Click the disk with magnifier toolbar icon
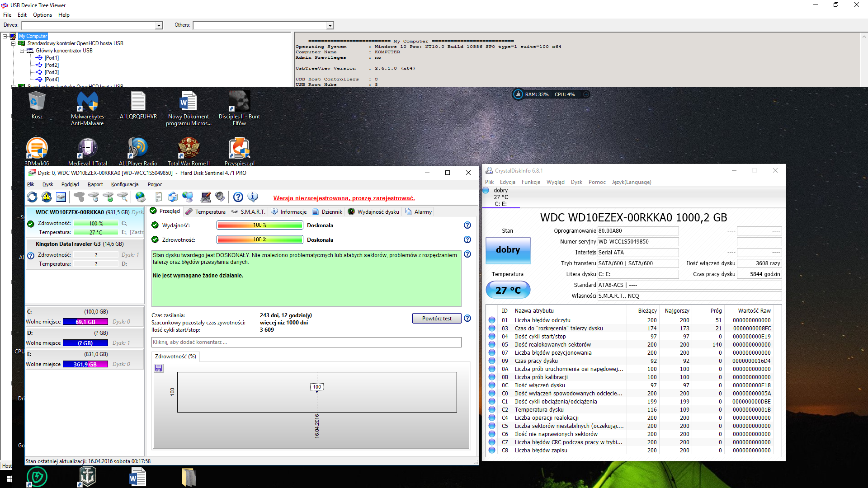Image resolution: width=868 pixels, height=488 pixels. tap(123, 197)
